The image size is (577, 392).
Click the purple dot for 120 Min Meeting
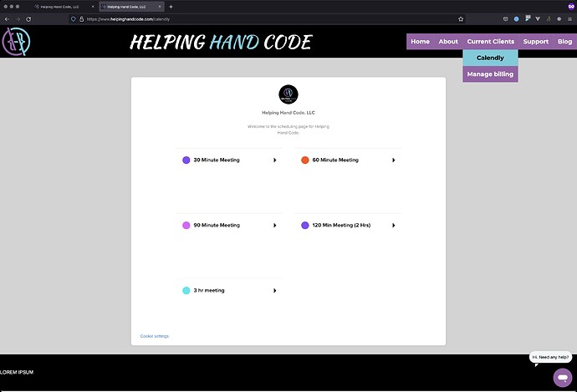[x=305, y=225]
